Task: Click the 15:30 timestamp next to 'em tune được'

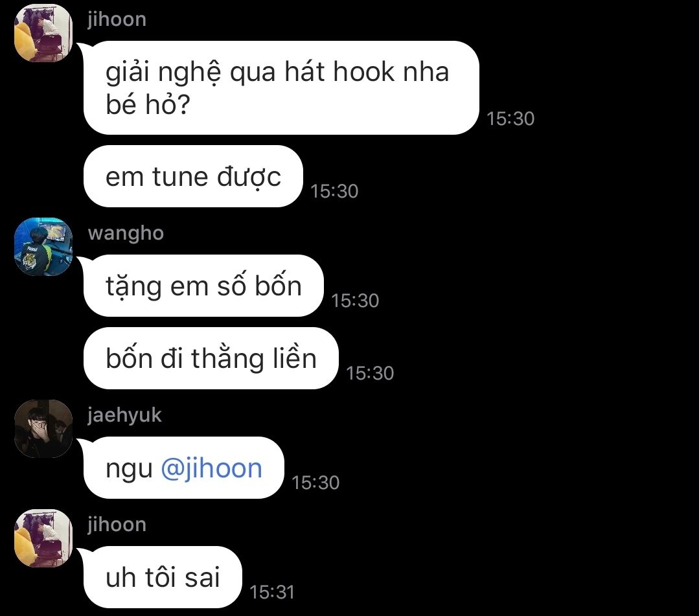Action: coord(334,191)
